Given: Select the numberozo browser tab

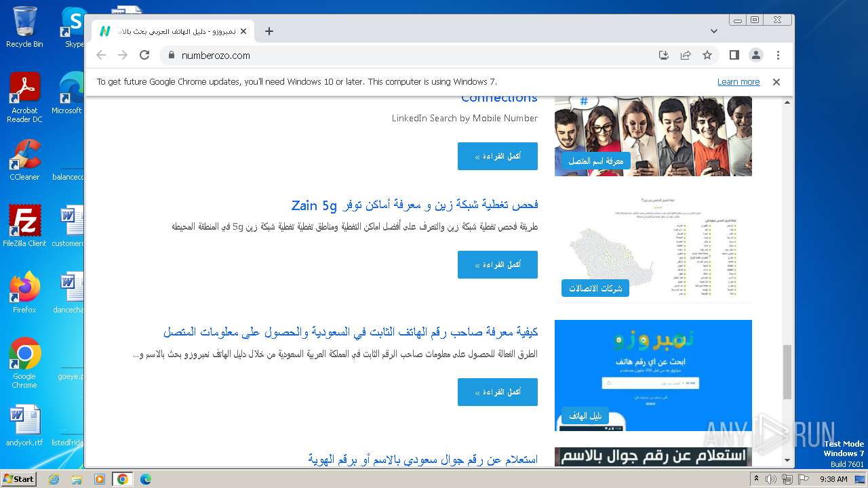Looking at the screenshot, I should pyautogui.click(x=173, y=31).
